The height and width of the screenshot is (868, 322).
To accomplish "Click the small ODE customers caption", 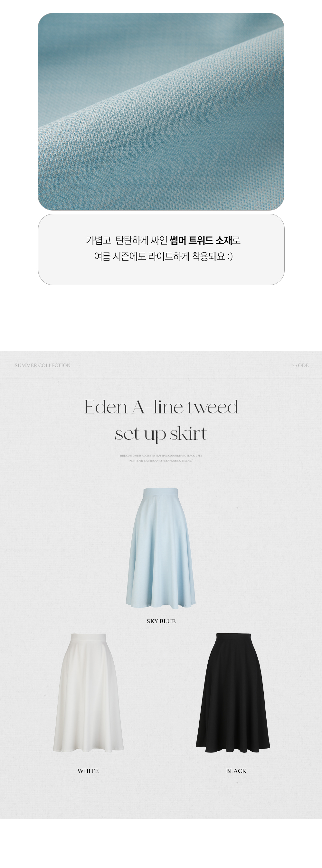I will coord(161,456).
